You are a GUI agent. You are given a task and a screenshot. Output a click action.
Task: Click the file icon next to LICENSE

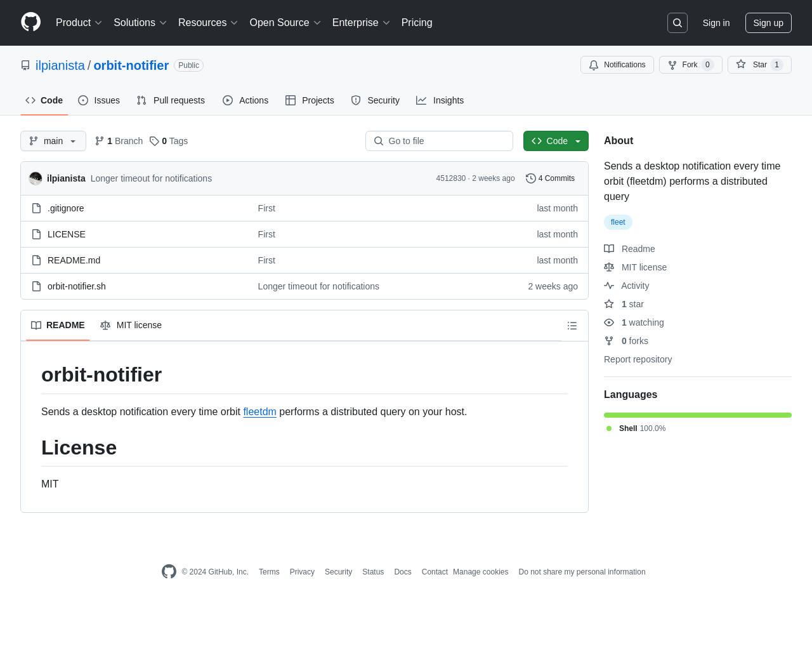click(x=37, y=234)
